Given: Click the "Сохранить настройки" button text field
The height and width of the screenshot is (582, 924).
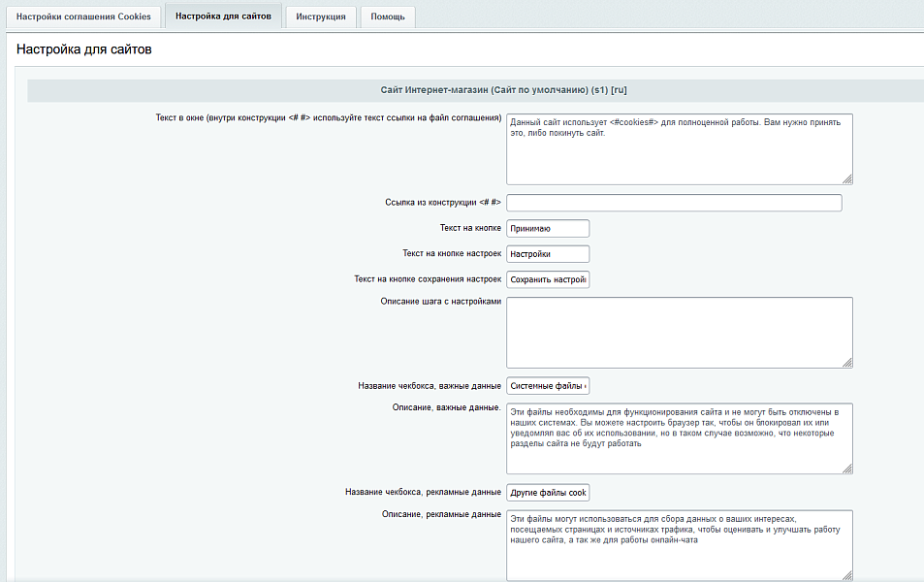Looking at the screenshot, I should (x=548, y=278).
